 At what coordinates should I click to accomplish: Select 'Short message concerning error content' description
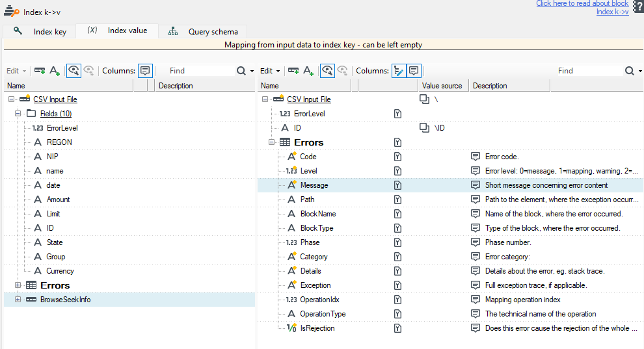click(x=546, y=185)
